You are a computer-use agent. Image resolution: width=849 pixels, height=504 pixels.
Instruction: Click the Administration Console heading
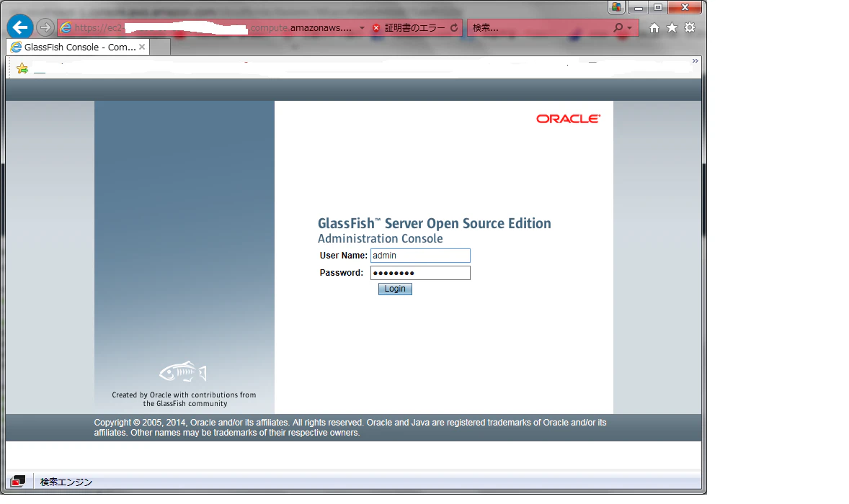coord(380,238)
